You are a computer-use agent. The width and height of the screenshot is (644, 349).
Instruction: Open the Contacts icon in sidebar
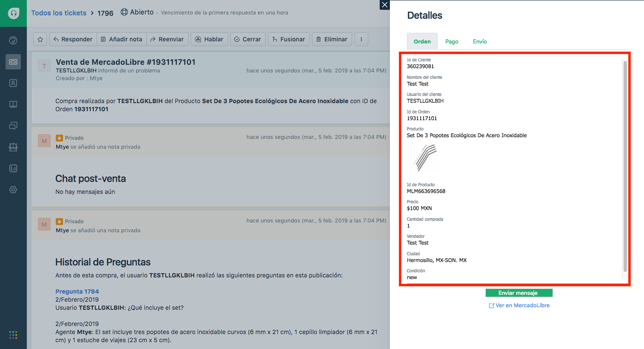point(13,83)
